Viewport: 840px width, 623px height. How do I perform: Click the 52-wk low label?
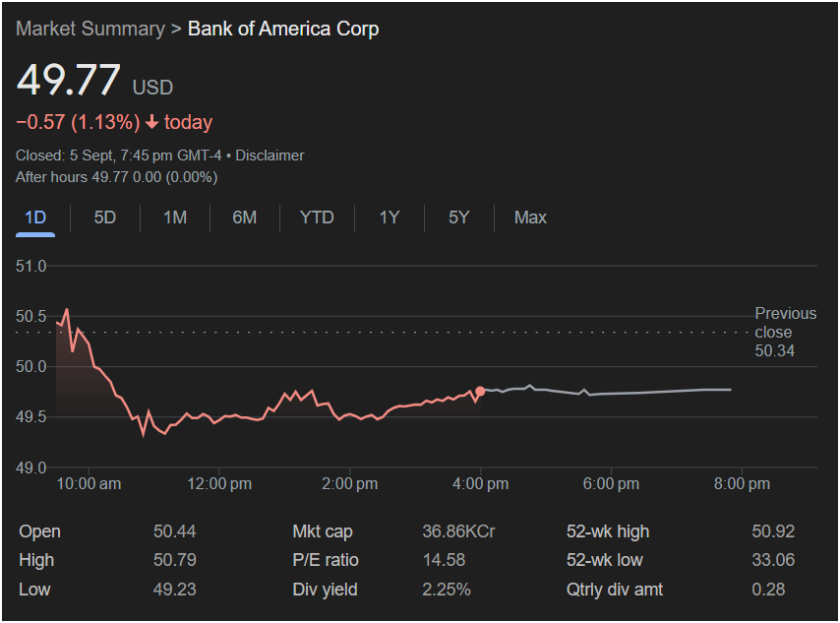click(604, 560)
